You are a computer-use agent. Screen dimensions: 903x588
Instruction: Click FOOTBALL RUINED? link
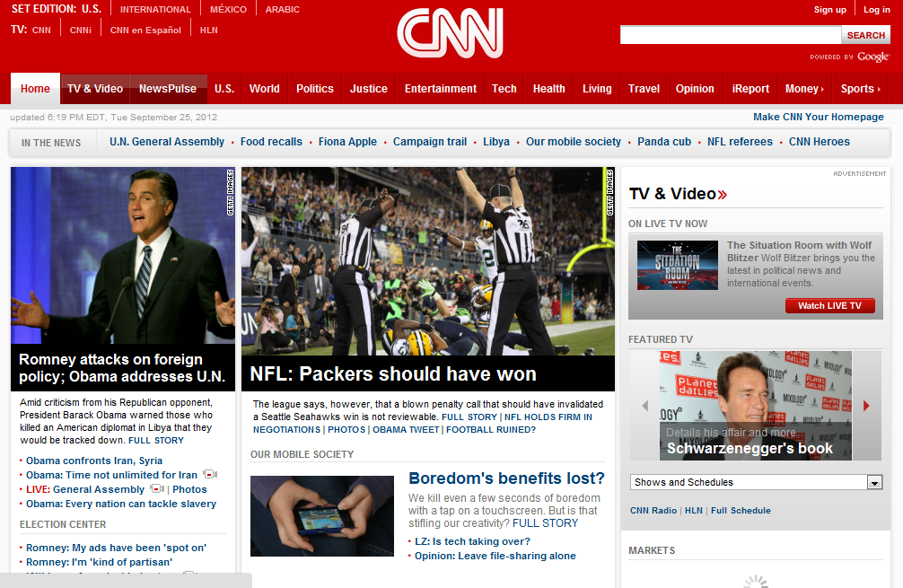pos(491,430)
